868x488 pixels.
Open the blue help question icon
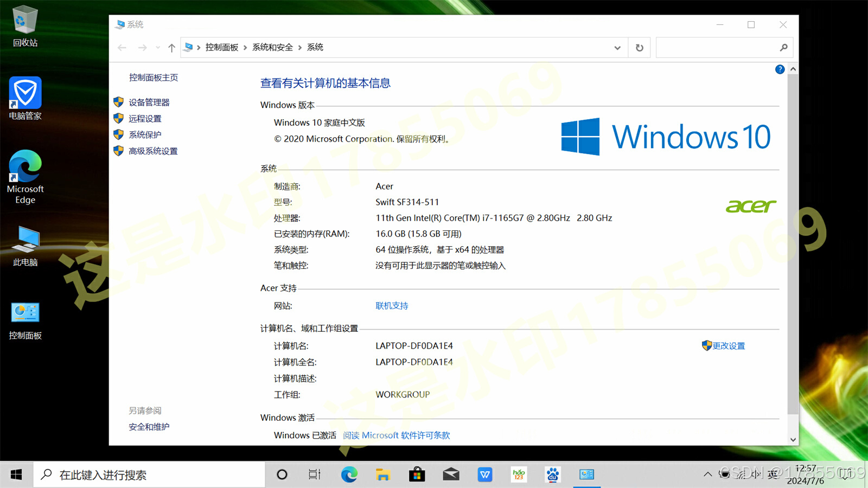click(x=780, y=69)
